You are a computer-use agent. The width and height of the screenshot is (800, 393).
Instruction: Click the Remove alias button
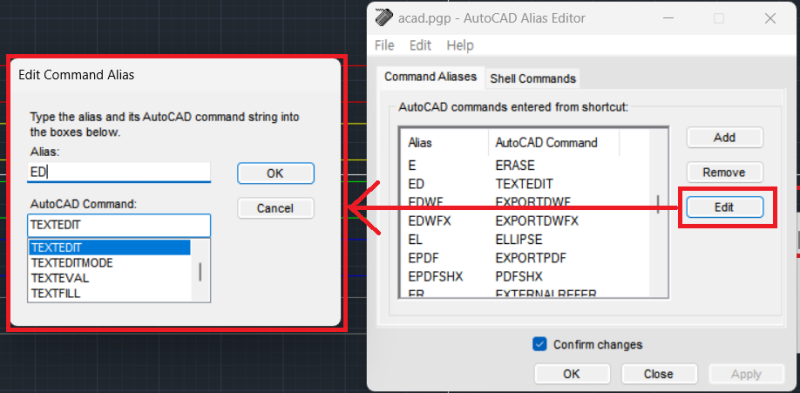point(724,172)
